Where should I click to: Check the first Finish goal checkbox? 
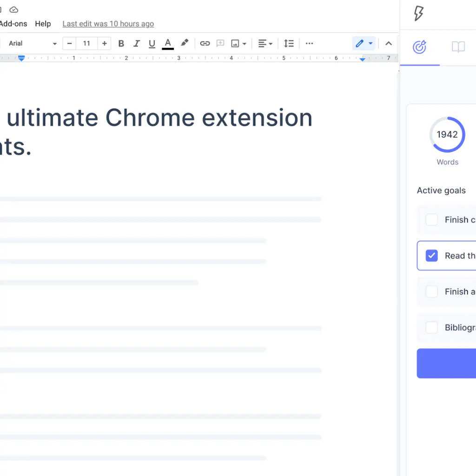pyautogui.click(x=432, y=220)
